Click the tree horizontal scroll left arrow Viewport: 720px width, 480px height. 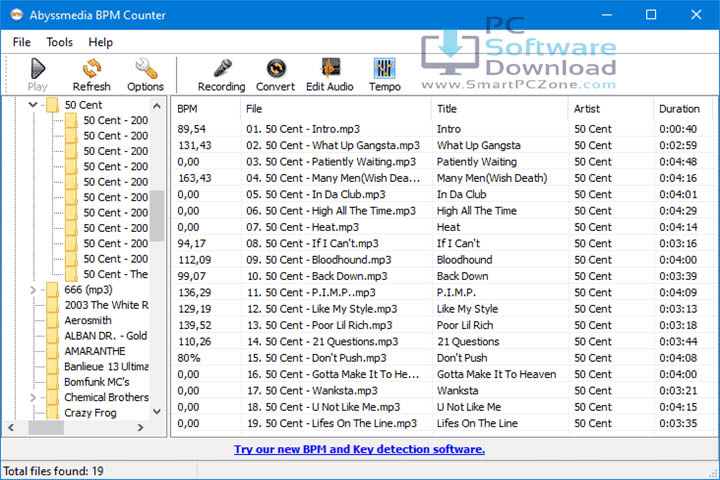tap(11, 428)
